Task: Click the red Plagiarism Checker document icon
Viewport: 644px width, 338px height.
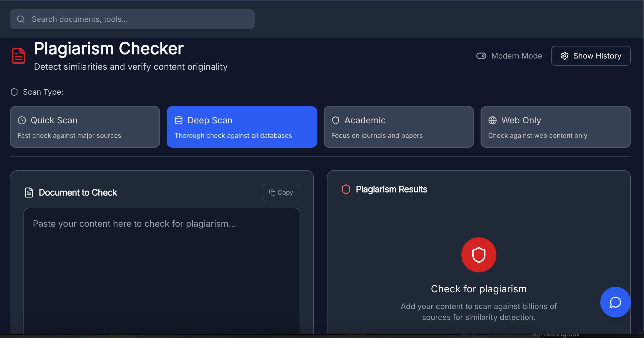Action: pos(19,56)
